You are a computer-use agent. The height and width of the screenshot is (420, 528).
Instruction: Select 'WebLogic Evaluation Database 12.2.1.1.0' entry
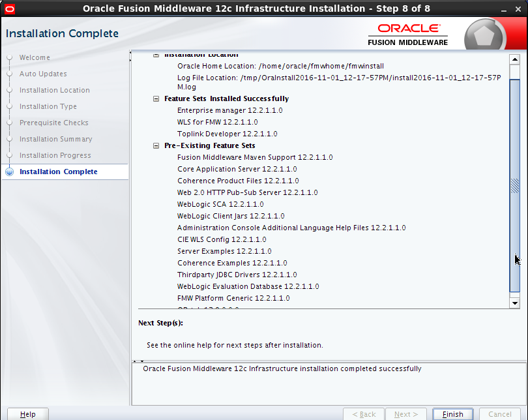coord(248,286)
